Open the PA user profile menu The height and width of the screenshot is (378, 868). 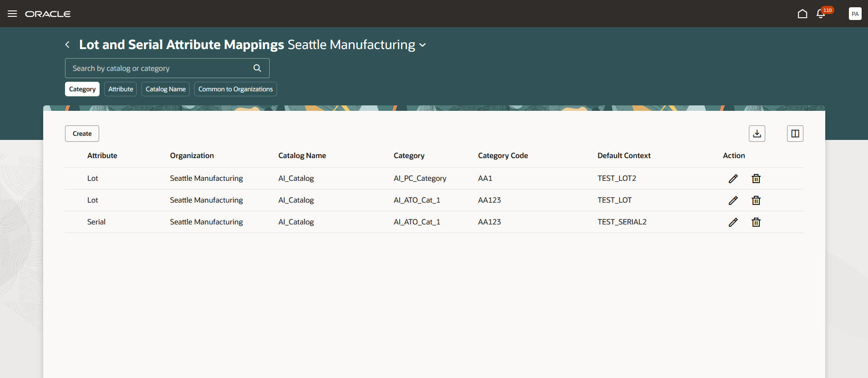click(x=855, y=14)
